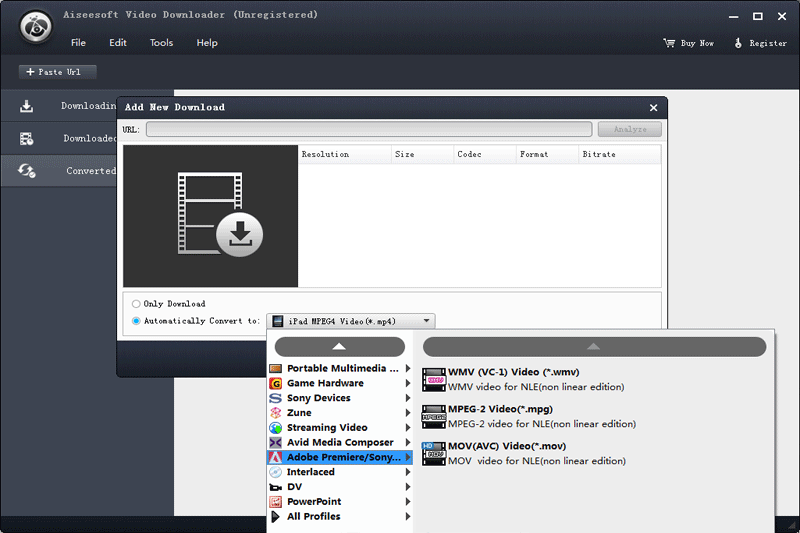Open the Converted section icon
The image size is (800, 533).
click(x=27, y=171)
